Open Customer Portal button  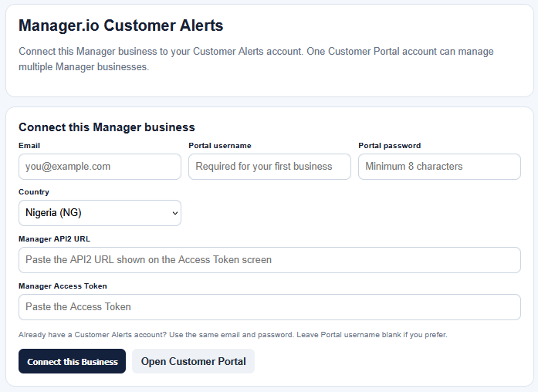click(x=194, y=361)
